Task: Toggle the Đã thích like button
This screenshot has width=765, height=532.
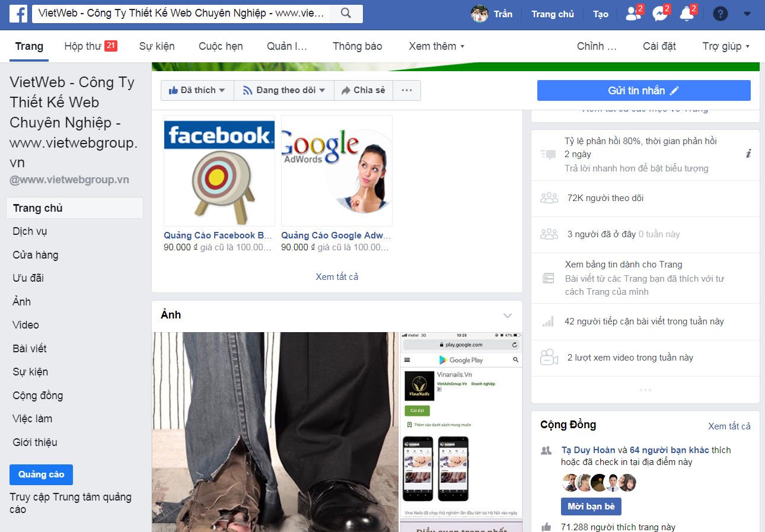Action: coord(197,90)
